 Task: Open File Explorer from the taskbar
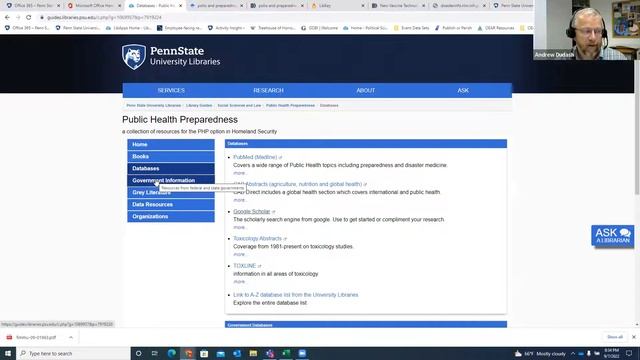253,353
